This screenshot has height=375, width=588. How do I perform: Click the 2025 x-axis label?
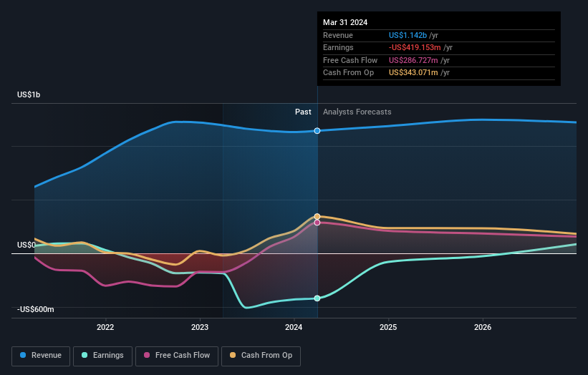(x=388, y=327)
